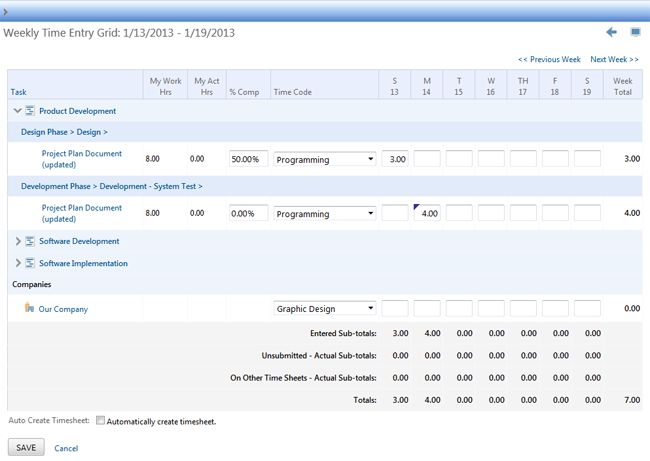This screenshot has height=461, width=650.
Task: Click Thursday 17 field in Development Phase row
Action: [x=523, y=213]
